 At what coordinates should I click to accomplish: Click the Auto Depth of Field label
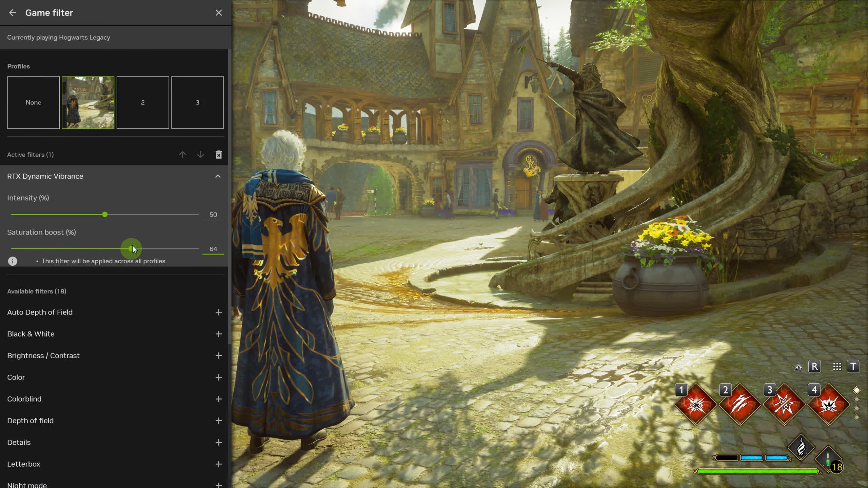click(40, 312)
